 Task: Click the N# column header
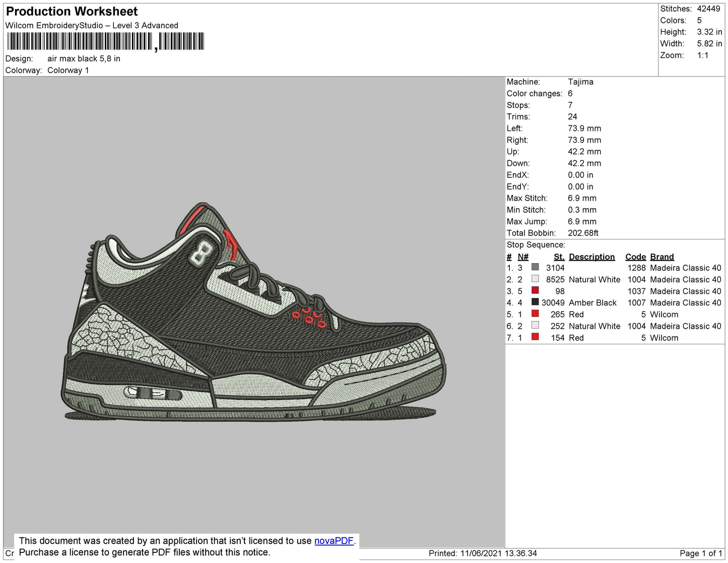(523, 257)
